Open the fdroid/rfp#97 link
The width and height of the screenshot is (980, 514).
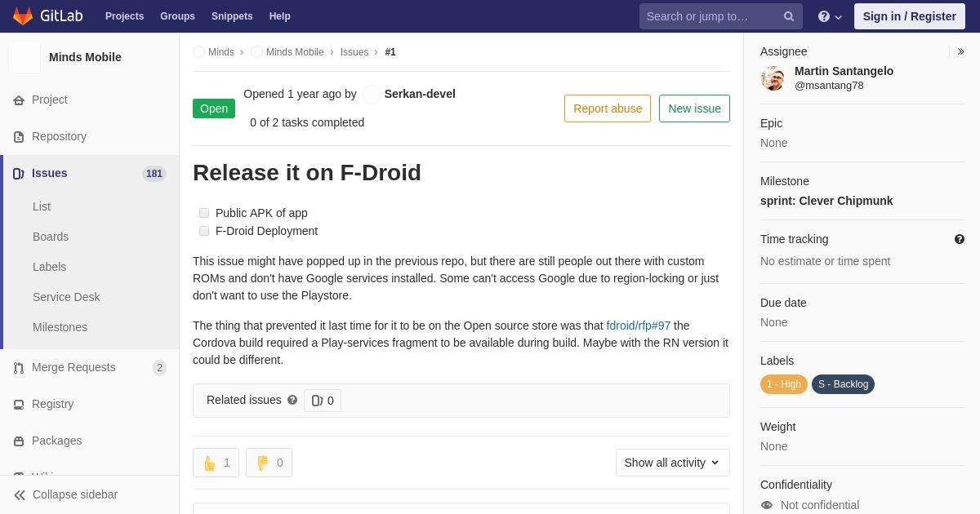639,326
